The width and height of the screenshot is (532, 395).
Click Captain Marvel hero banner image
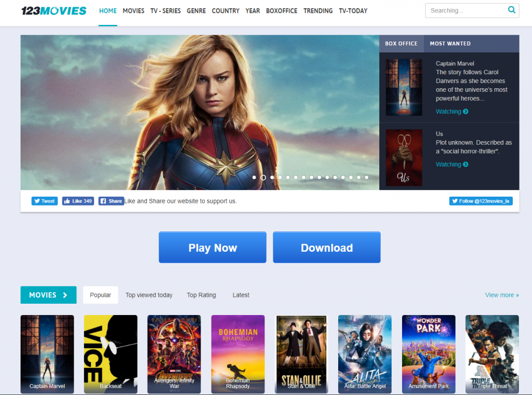(200, 113)
